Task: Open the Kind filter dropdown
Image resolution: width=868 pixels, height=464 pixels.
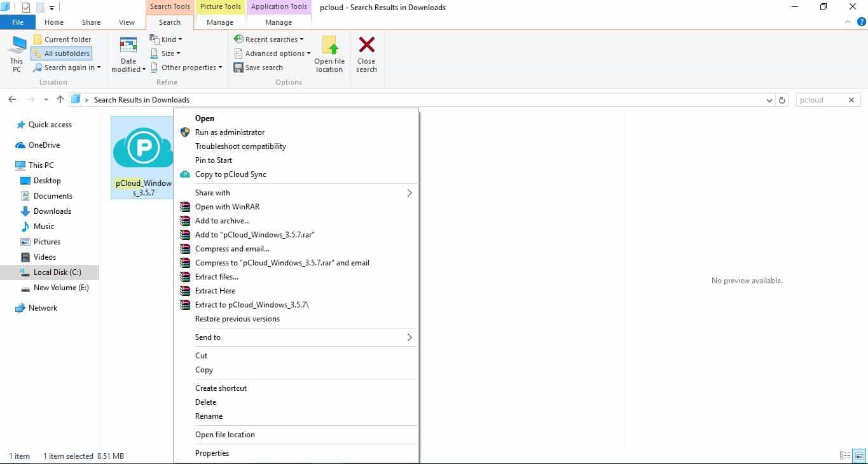Action: [x=167, y=39]
